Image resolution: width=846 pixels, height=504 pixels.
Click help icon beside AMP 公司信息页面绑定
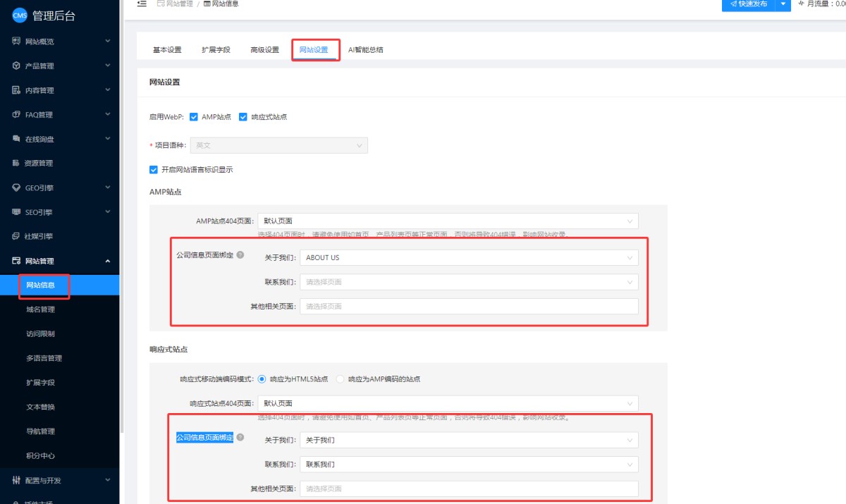pyautogui.click(x=240, y=255)
